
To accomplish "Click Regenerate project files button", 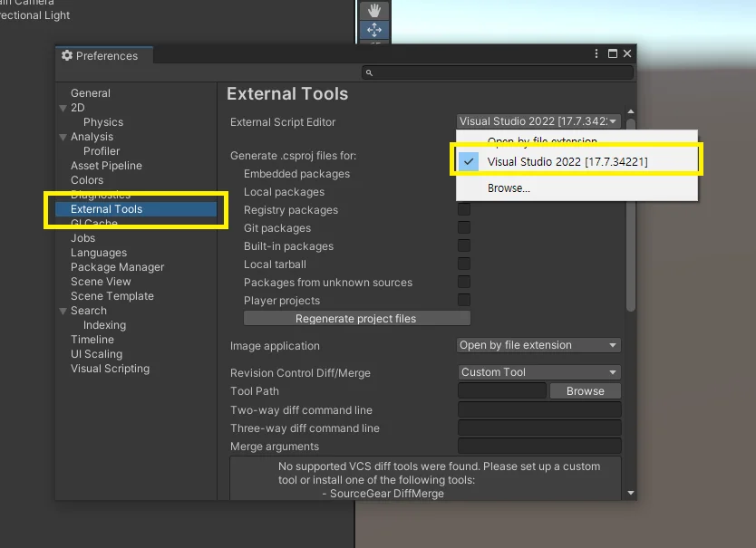I will [x=357, y=319].
